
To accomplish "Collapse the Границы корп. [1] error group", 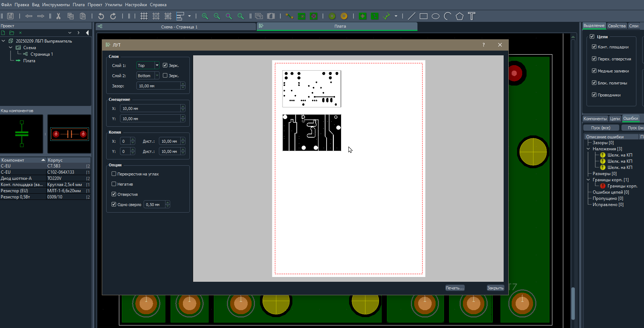I will coord(588,180).
